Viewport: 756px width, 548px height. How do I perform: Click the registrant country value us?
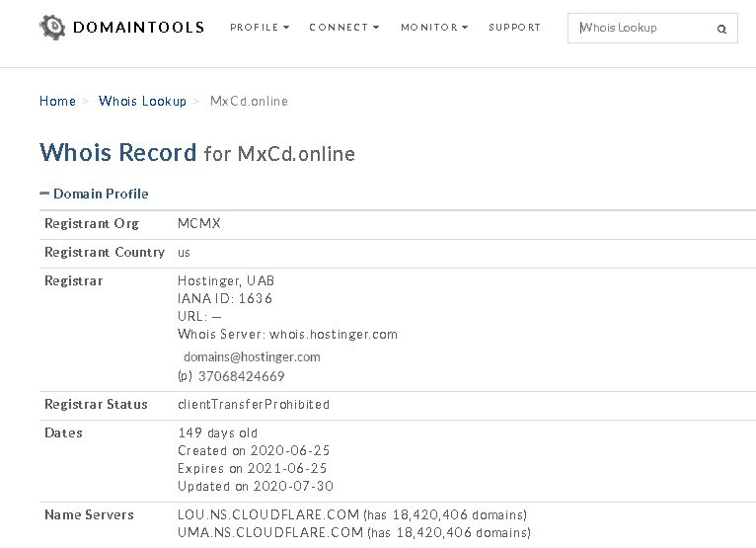[x=184, y=253]
